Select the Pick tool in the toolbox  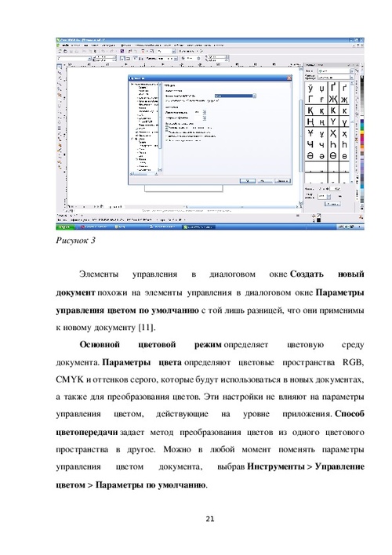pos(59,66)
